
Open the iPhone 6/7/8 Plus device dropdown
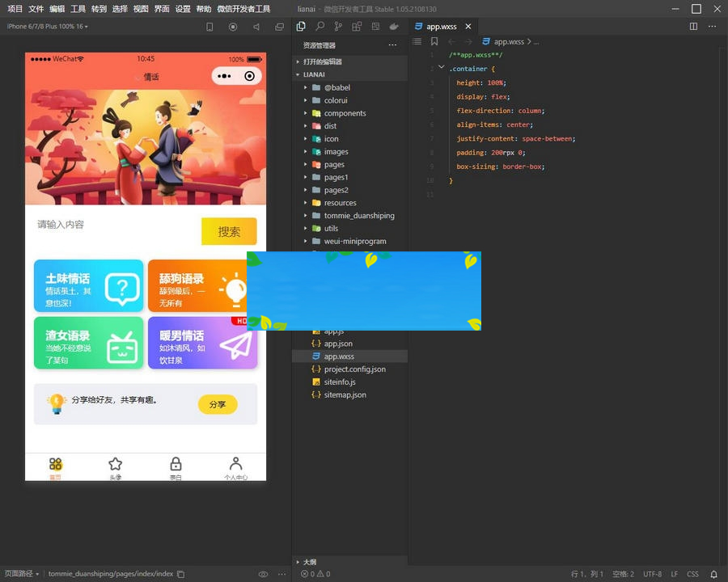48,27
